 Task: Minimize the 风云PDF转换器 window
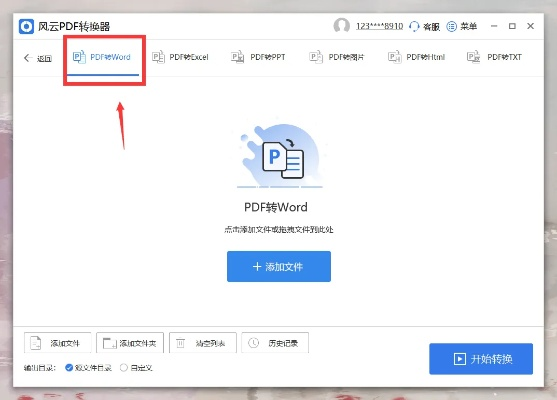pos(494,26)
